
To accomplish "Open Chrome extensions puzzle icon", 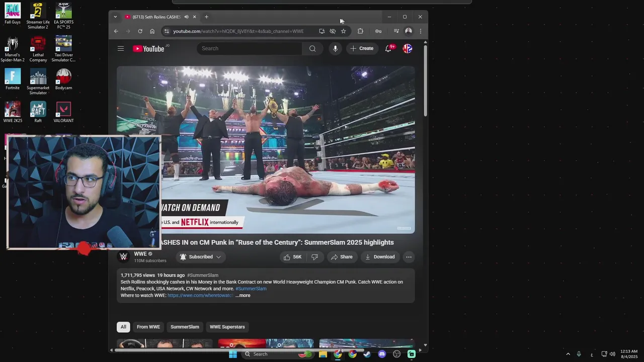I will click(360, 31).
